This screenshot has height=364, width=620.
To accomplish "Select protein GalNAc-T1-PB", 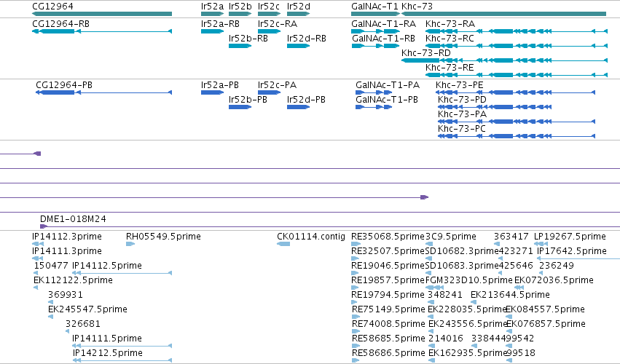I will click(387, 100).
